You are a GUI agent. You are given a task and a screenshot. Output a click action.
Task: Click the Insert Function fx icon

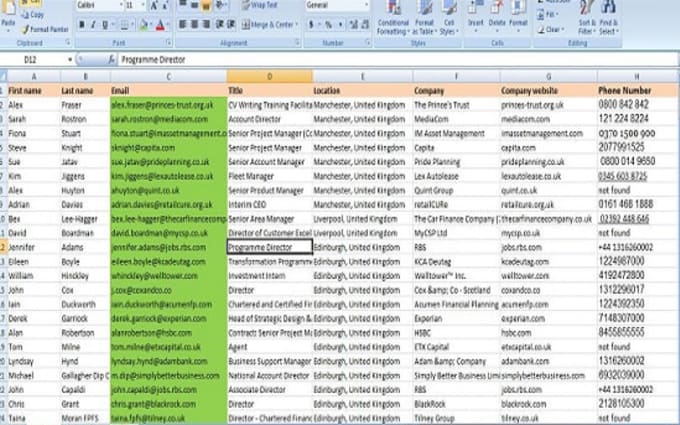point(111,60)
